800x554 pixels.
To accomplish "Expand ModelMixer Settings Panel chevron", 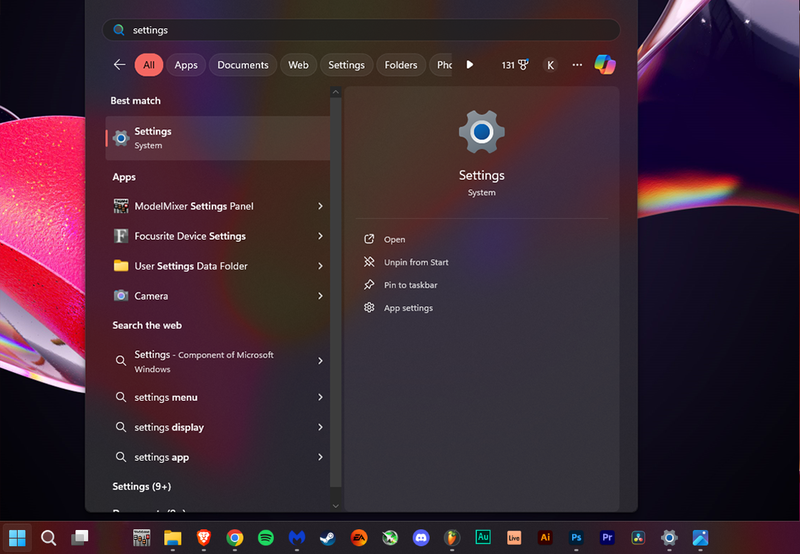I will [320, 206].
